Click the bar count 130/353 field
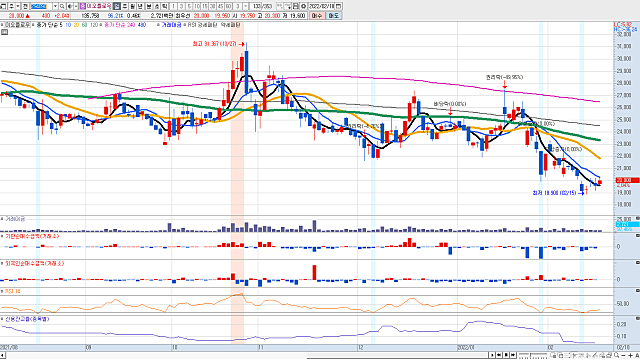This screenshot has height=360, width=640. 262,7
